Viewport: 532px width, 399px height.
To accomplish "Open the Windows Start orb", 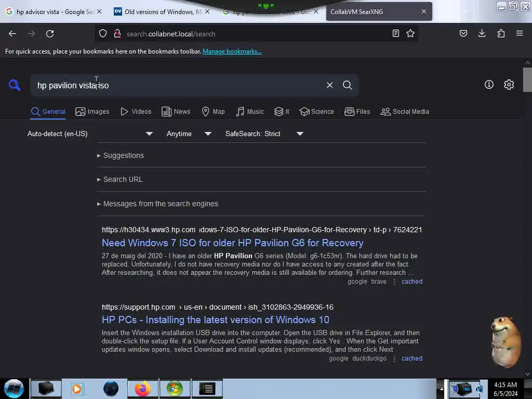I will [14, 389].
